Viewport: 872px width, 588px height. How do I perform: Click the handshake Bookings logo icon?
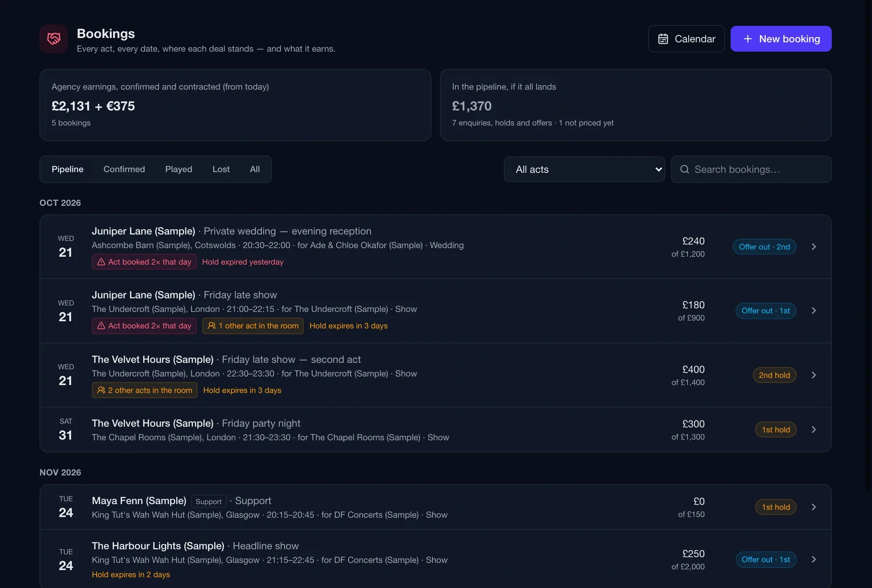[54, 39]
